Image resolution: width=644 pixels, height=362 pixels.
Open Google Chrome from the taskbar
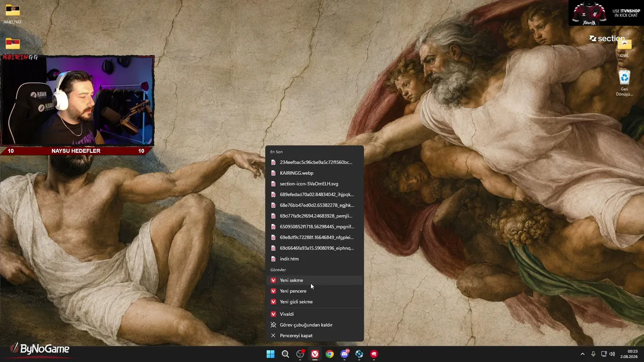(x=330, y=354)
